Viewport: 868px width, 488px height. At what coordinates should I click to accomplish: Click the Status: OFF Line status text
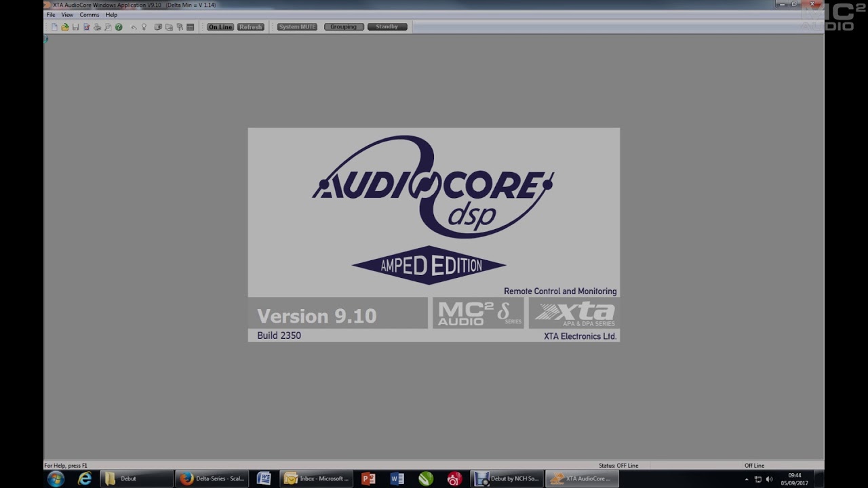click(618, 466)
